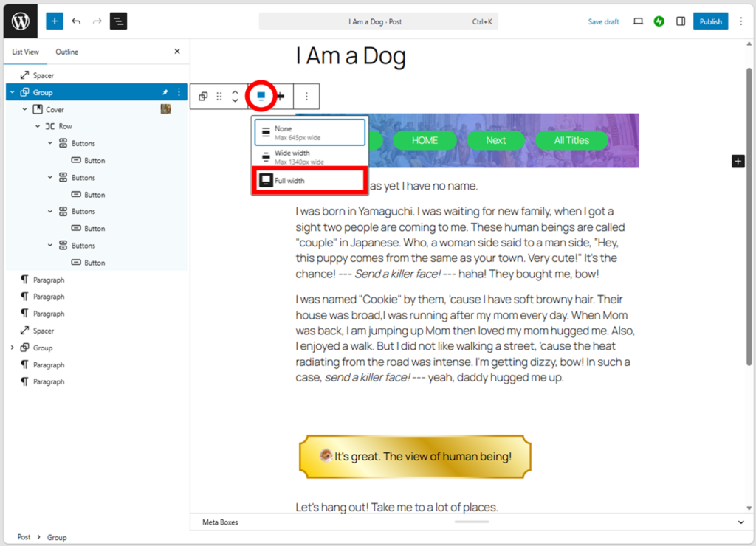Open the top-right options kebab menu
The height and width of the screenshot is (546, 756).
pyautogui.click(x=741, y=21)
